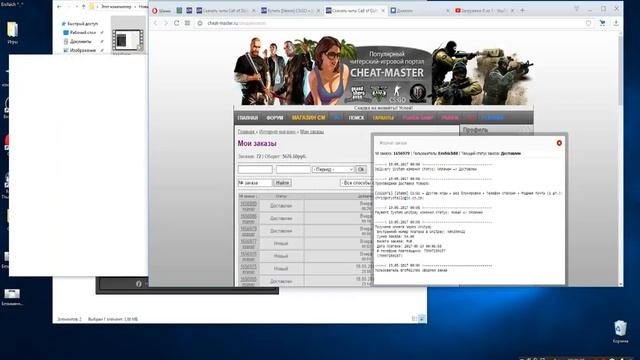
Task: Focus the № заказа input field
Action: tap(255, 183)
